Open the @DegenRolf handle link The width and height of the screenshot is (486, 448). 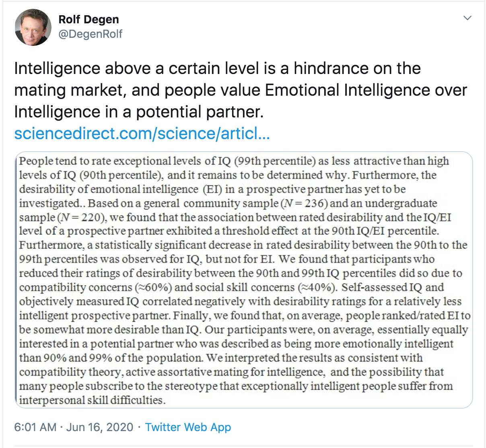[90, 34]
